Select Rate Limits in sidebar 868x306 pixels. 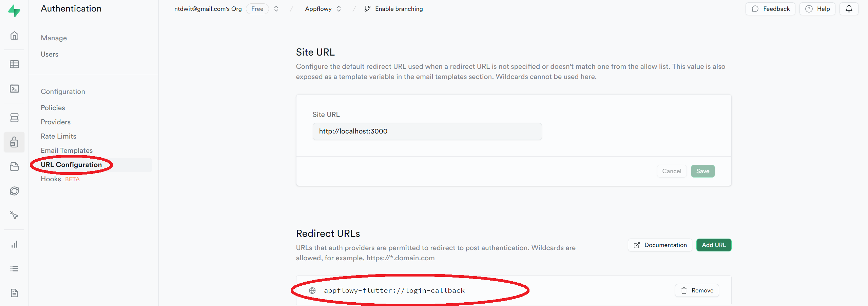(58, 136)
